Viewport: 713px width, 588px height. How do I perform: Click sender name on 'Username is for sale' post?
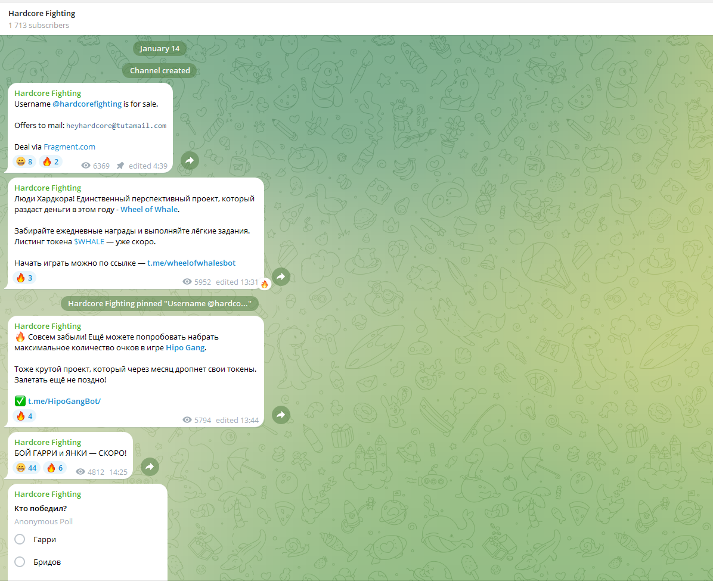point(48,93)
